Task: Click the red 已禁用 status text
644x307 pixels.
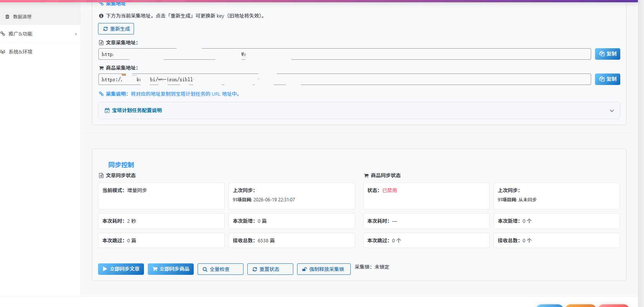Action: coord(390,190)
